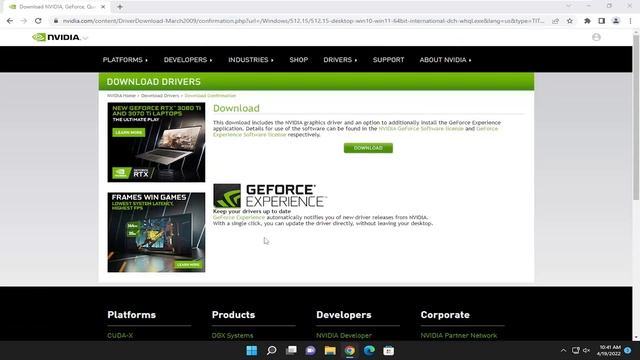Click the page vertical scrollbar
The image size is (640, 360).
636,118
